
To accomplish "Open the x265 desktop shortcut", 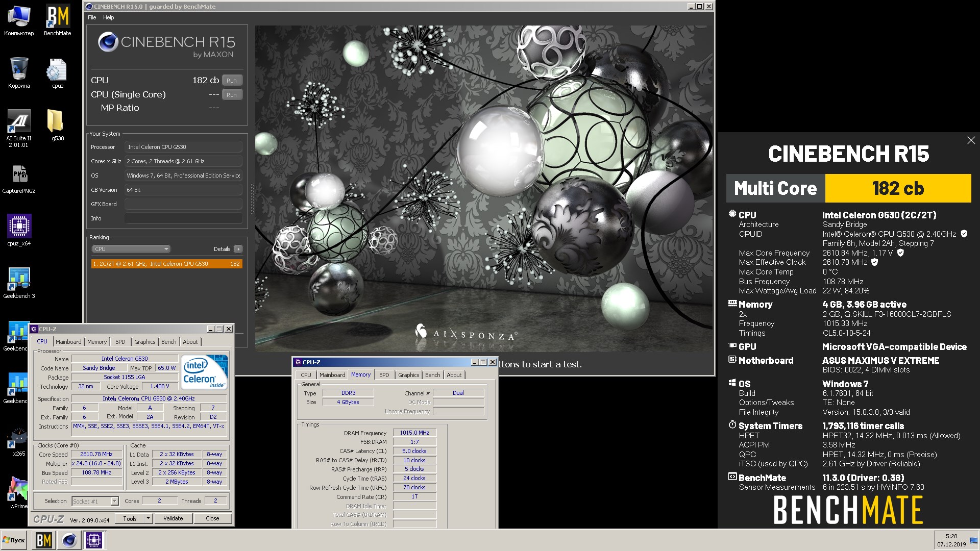I will pyautogui.click(x=19, y=441).
